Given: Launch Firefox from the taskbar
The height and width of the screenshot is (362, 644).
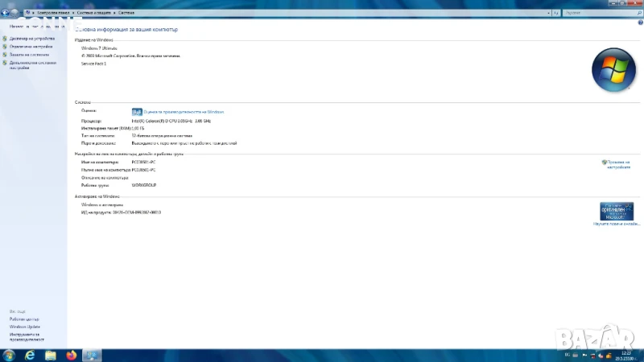Looking at the screenshot, I should click(x=72, y=355).
